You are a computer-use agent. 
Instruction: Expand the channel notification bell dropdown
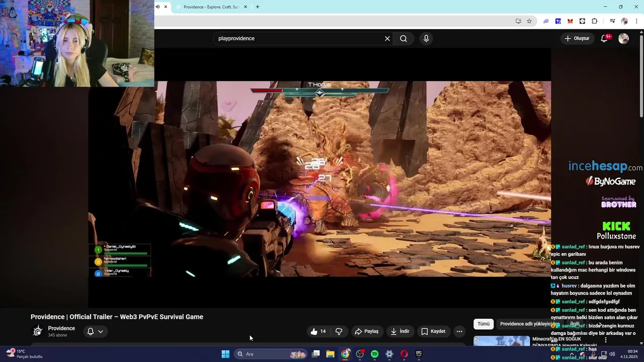(x=95, y=331)
